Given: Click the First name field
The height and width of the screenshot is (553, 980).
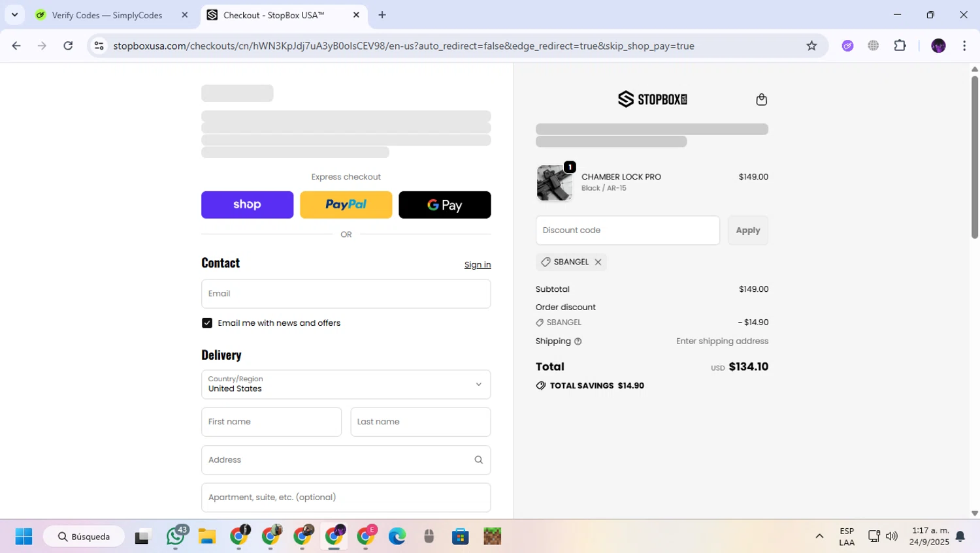Looking at the screenshot, I should [x=271, y=422].
